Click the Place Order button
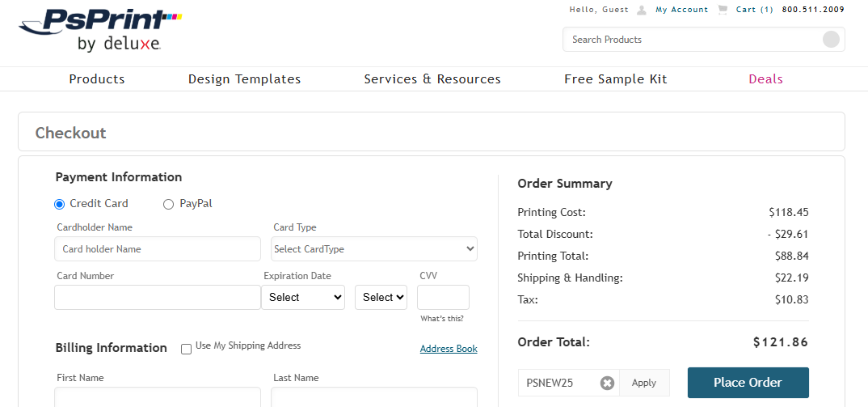Viewport: 868px width, 407px height. [x=748, y=383]
